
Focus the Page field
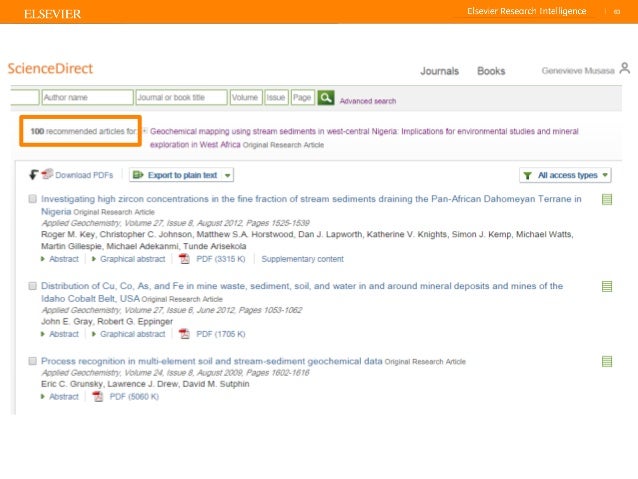[x=302, y=97]
